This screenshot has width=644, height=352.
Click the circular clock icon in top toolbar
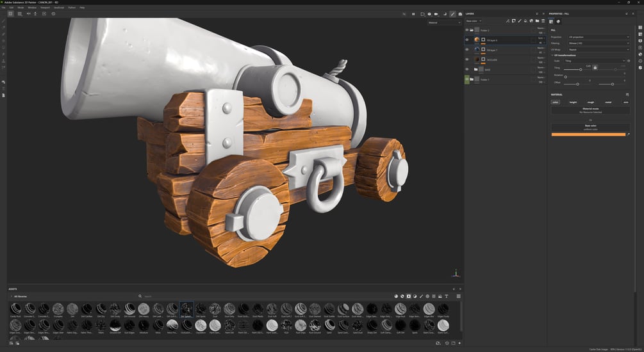pos(53,13)
